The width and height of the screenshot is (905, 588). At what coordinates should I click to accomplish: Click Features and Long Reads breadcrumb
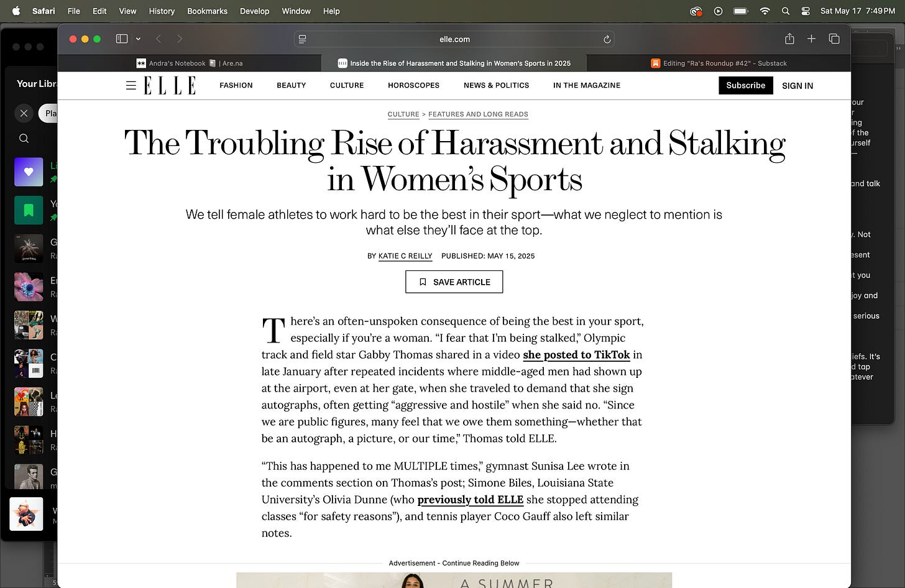coord(478,114)
